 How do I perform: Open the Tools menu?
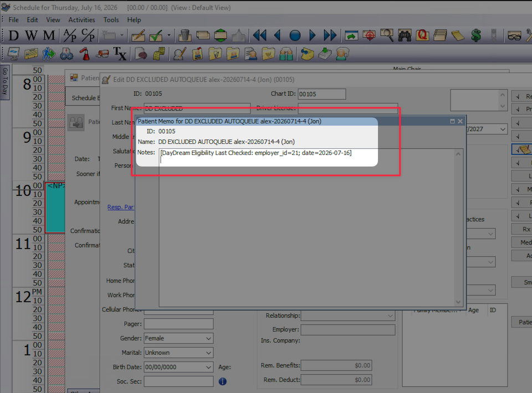click(x=111, y=20)
